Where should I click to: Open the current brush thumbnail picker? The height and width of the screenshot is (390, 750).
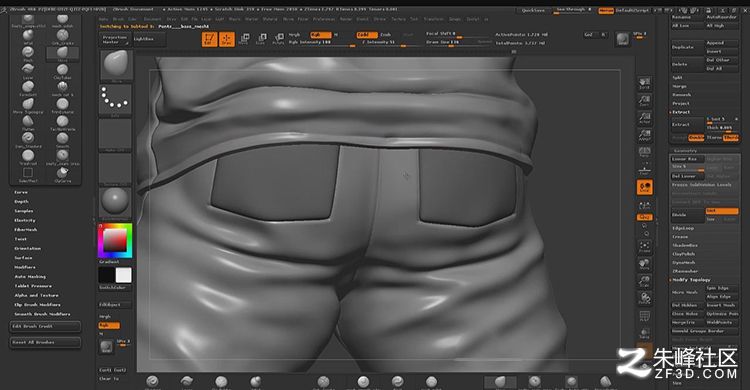(x=116, y=66)
